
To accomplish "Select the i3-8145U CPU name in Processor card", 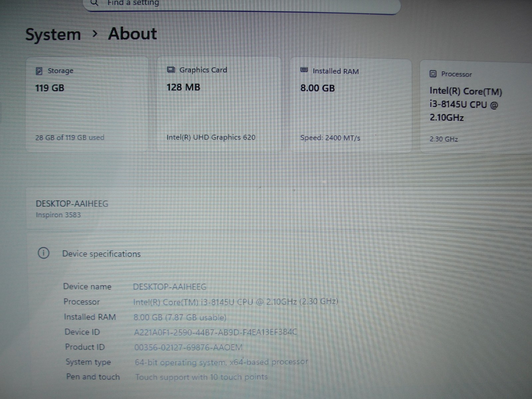I will coord(465,104).
